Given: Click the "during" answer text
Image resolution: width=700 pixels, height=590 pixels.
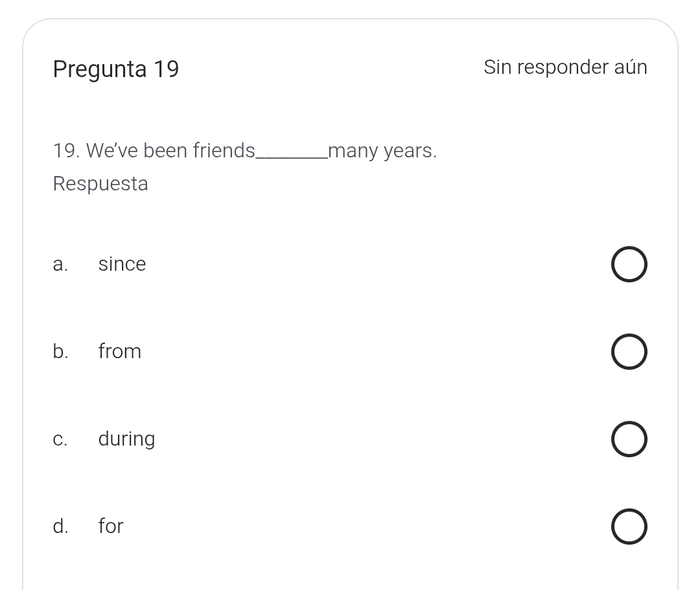Looking at the screenshot, I should [x=126, y=439].
